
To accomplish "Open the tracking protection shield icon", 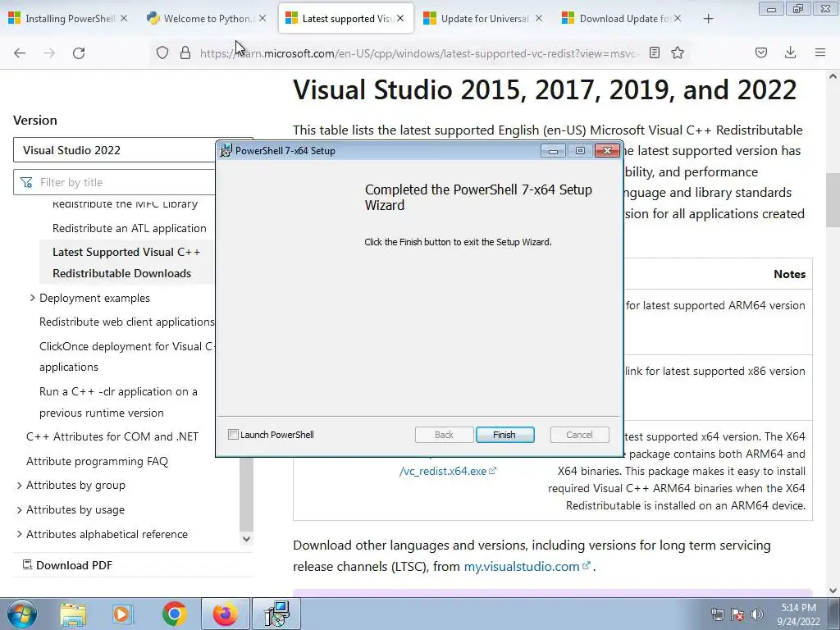I will click(x=162, y=52).
